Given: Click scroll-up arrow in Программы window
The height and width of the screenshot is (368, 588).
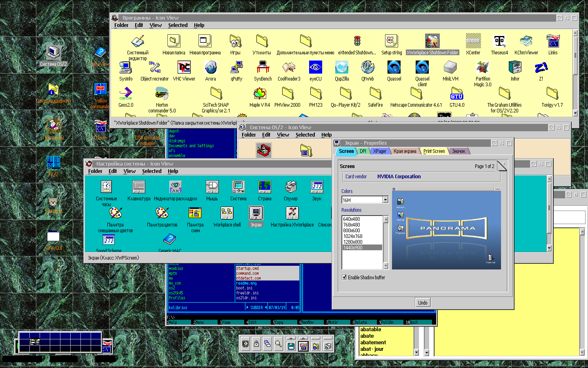Looking at the screenshot, I should tap(575, 33).
